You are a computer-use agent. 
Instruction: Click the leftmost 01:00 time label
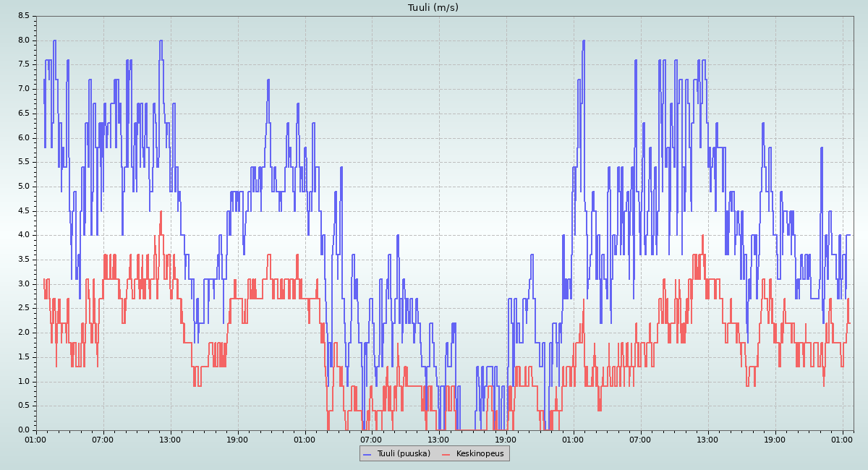pos(36,439)
